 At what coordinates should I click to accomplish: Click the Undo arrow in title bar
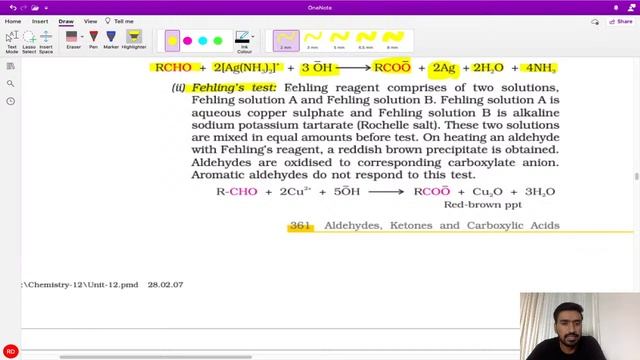tap(13, 8)
